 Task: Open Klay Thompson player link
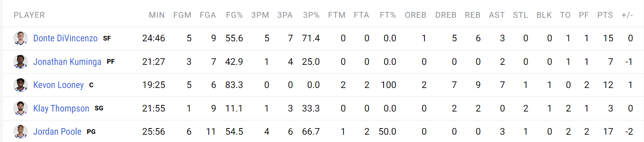(x=61, y=108)
